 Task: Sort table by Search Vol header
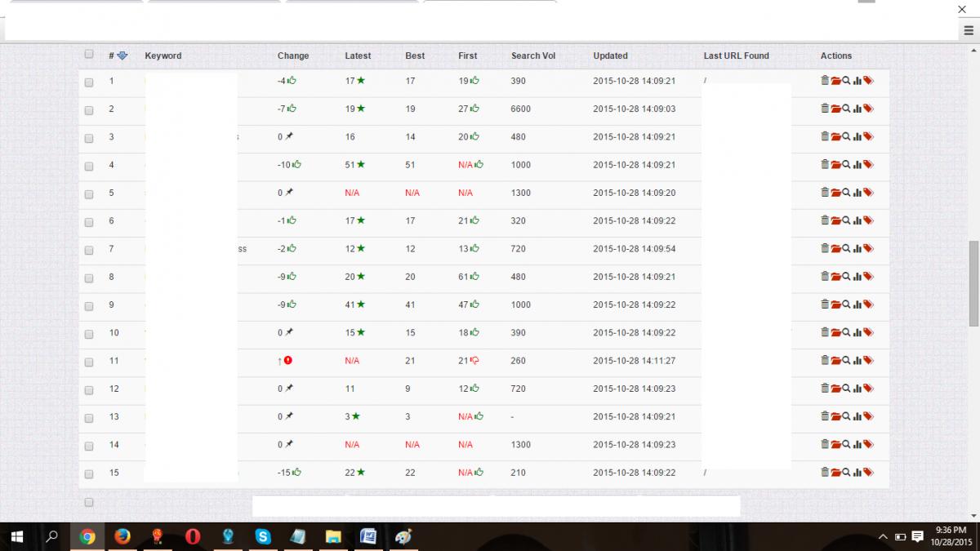(x=533, y=56)
